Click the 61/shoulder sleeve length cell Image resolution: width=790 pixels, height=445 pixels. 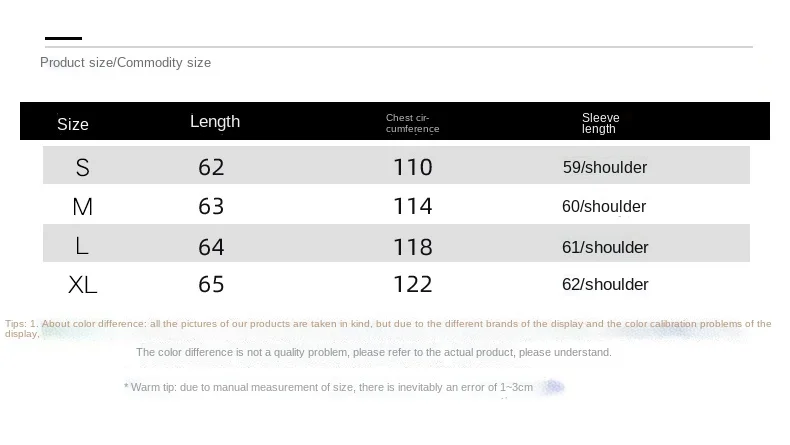tap(605, 247)
